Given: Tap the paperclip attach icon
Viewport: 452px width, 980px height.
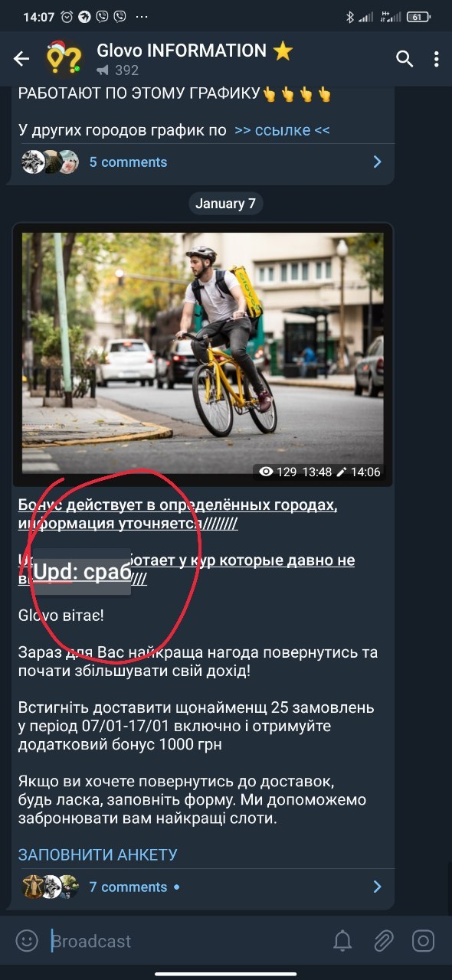Looking at the screenshot, I should (383, 941).
